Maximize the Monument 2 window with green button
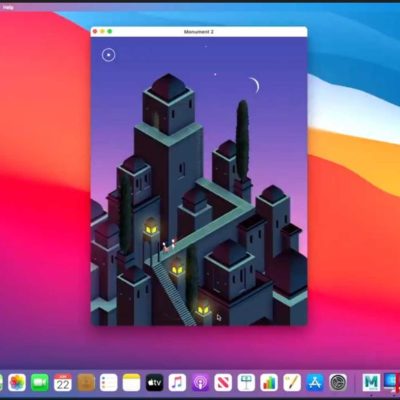The height and width of the screenshot is (400, 400). click(110, 31)
